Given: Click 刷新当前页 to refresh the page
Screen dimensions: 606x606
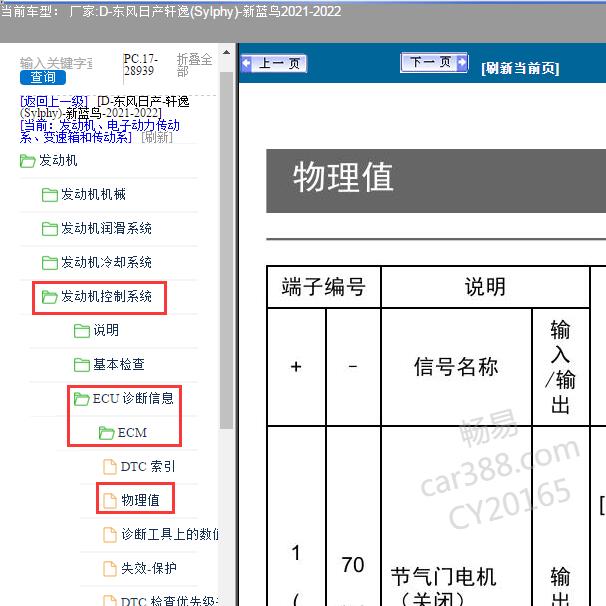Looking at the screenshot, I should (520, 68).
